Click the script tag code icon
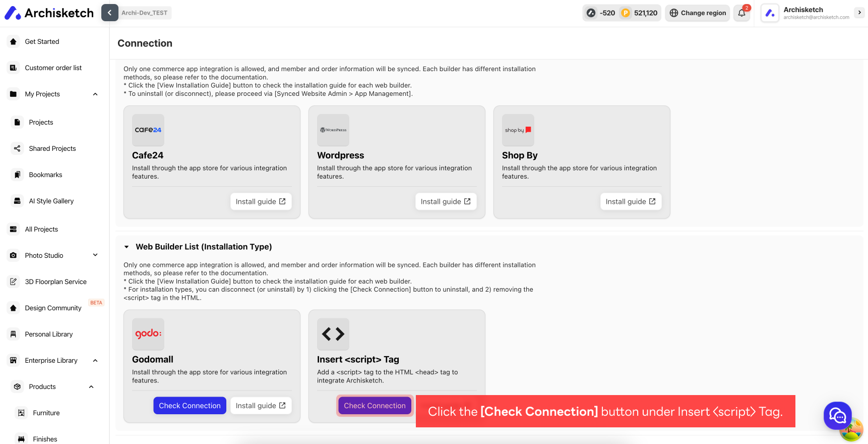868x444 pixels. coord(333,334)
